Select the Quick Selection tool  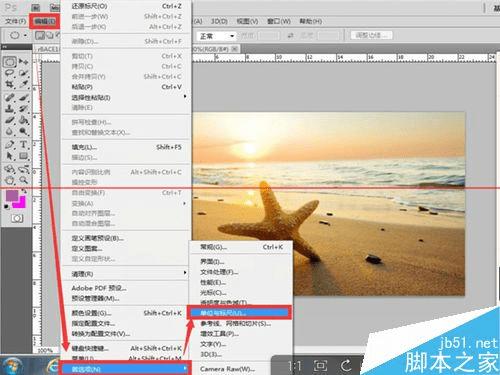[23, 73]
